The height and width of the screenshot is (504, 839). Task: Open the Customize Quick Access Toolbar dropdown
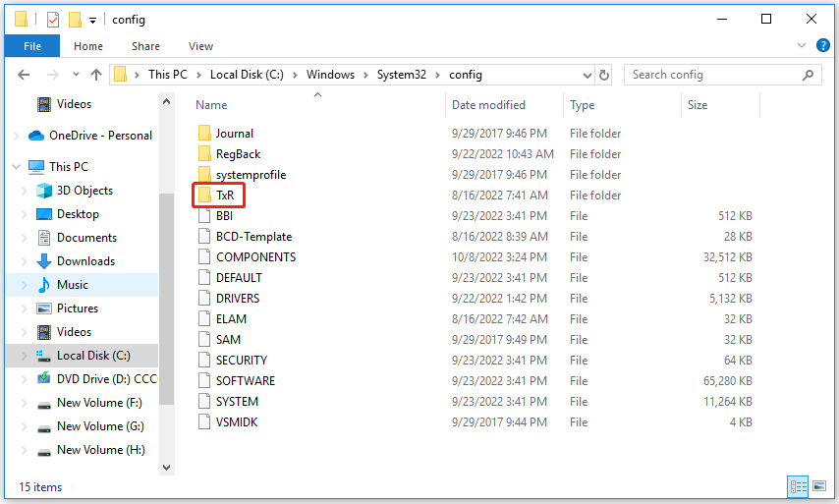(x=92, y=21)
